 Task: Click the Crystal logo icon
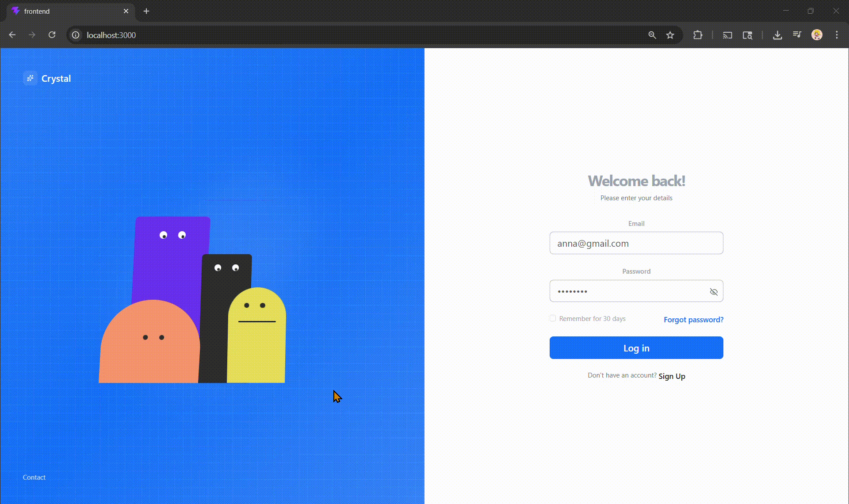[30, 78]
